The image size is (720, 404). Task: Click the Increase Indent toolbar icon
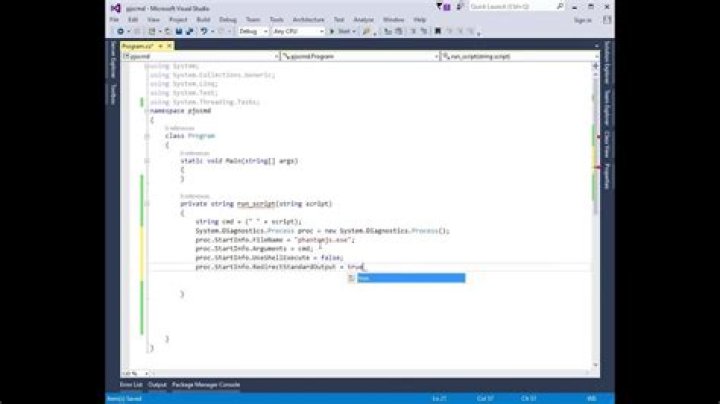click(399, 31)
